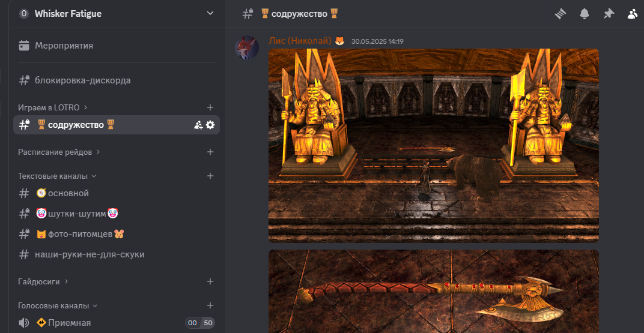Click the Мероприятия calendar icon
The image size is (644, 333).
point(24,46)
